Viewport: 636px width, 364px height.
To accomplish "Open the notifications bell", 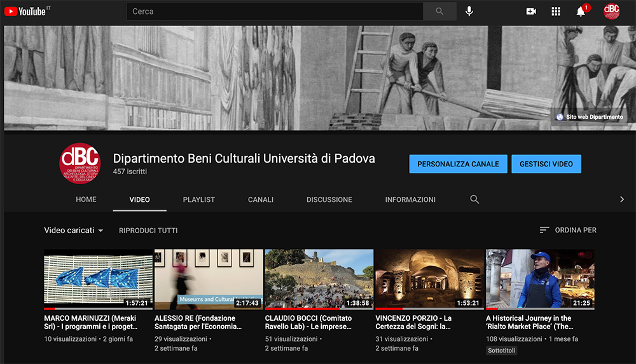I will click(x=581, y=11).
